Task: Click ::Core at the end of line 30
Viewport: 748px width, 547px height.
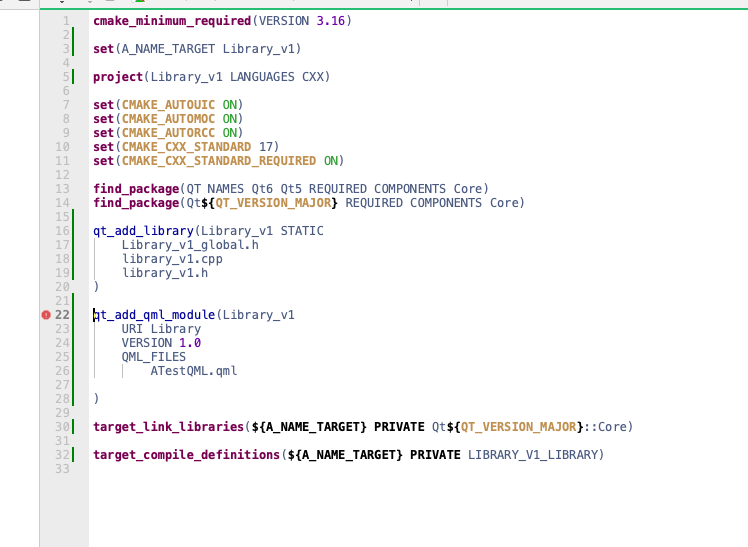Action: pyautogui.click(x=605, y=426)
